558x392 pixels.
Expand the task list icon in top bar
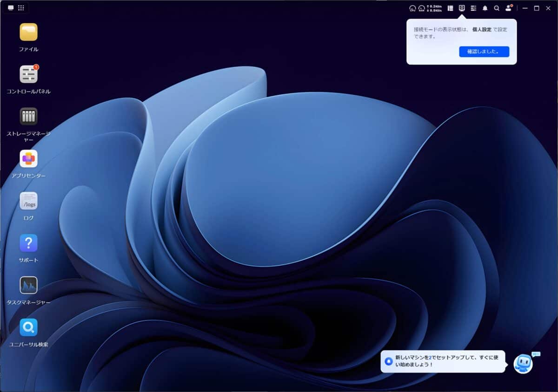(x=473, y=8)
